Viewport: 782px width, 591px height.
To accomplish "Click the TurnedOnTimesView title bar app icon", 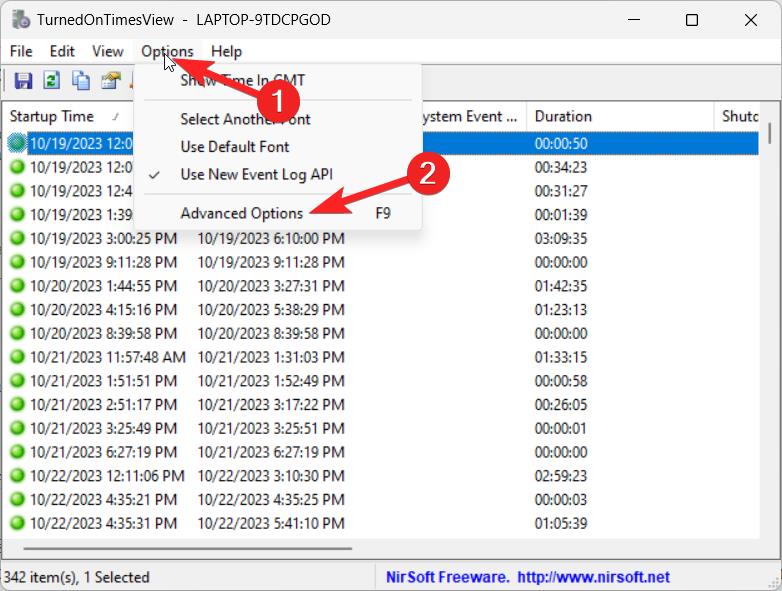I will click(20, 19).
